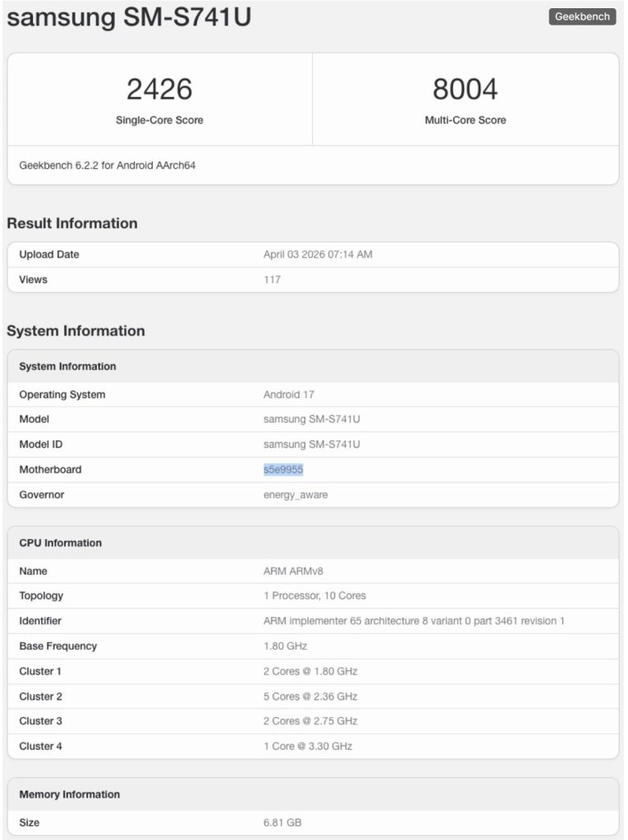The height and width of the screenshot is (840, 628).
Task: Click Cluster 2 row with 5 Cores
Action: coord(314,696)
